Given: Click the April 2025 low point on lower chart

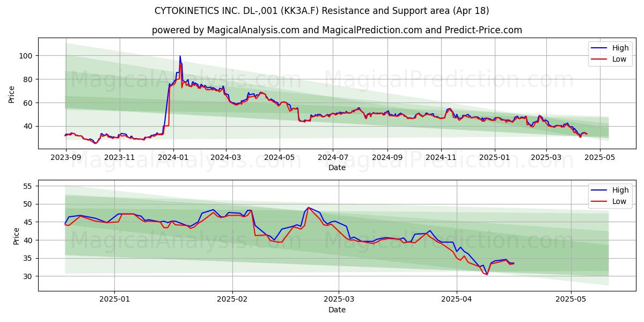Looking at the screenshot, I should [x=487, y=274].
